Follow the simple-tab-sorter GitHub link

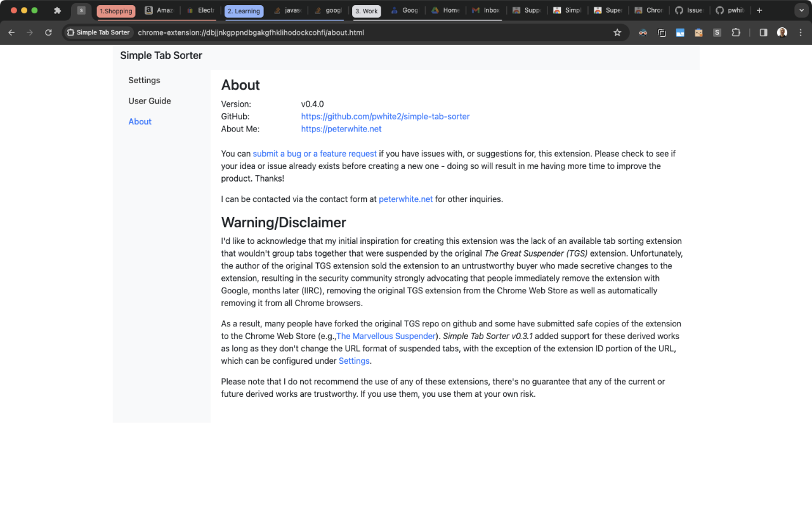[x=385, y=116]
